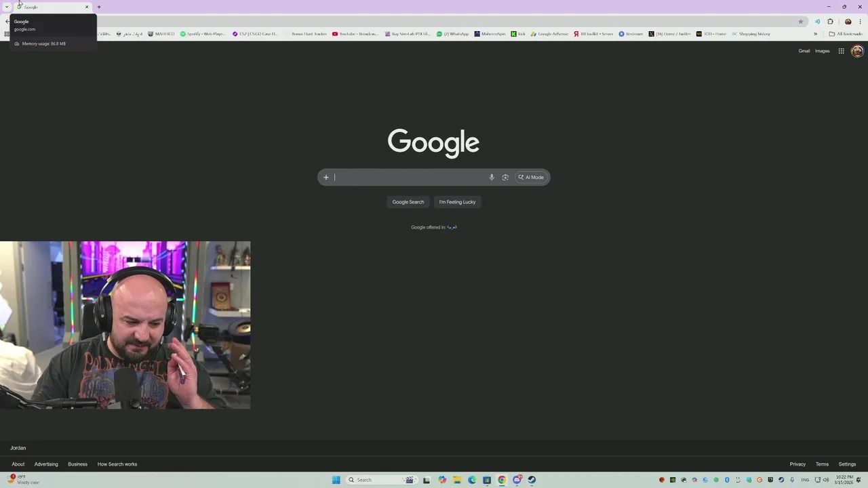Open a new tab with plus
The height and width of the screenshot is (488, 868).
pyautogui.click(x=99, y=7)
